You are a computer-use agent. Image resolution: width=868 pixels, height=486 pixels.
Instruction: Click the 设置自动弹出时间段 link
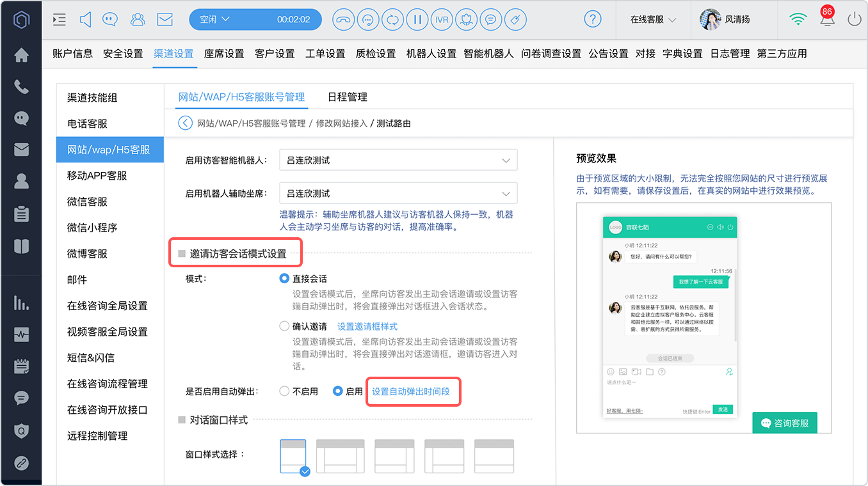pos(411,391)
